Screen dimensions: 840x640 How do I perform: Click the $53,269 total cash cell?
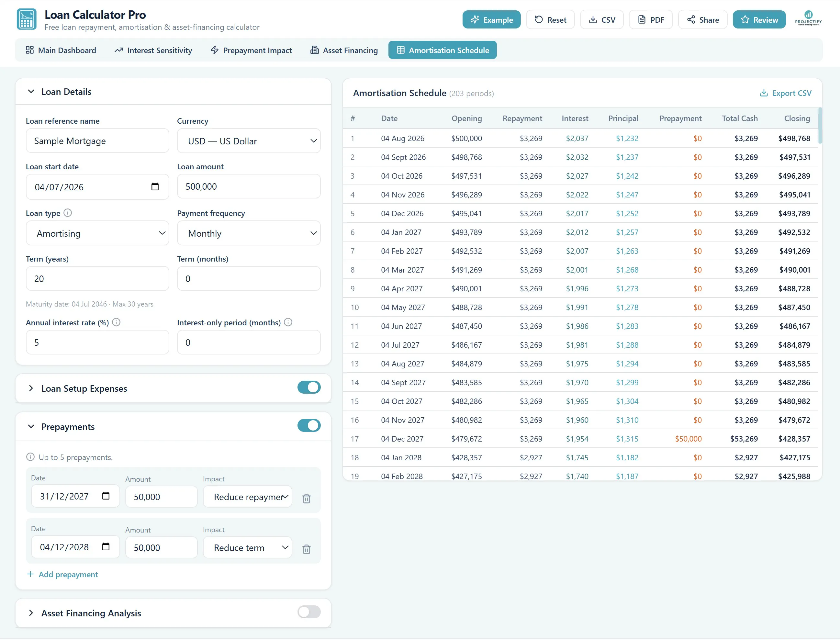pyautogui.click(x=744, y=439)
